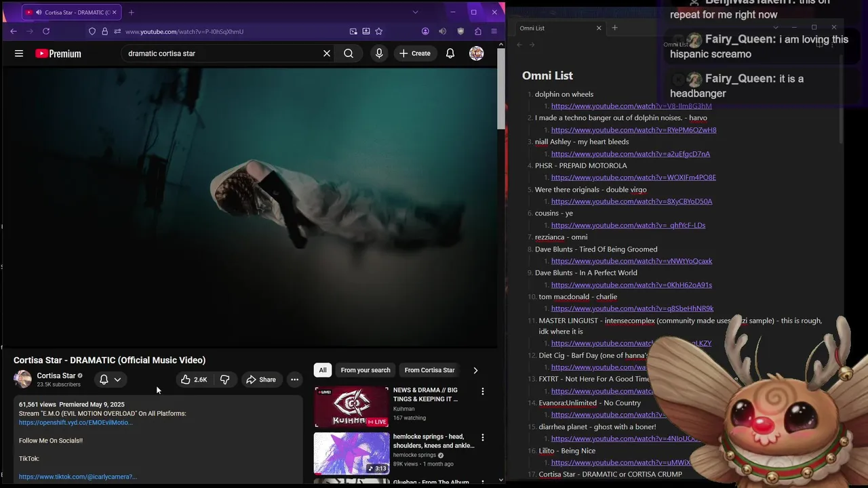Open the channel notification bell dropdown
868x488 pixels.
(x=110, y=380)
